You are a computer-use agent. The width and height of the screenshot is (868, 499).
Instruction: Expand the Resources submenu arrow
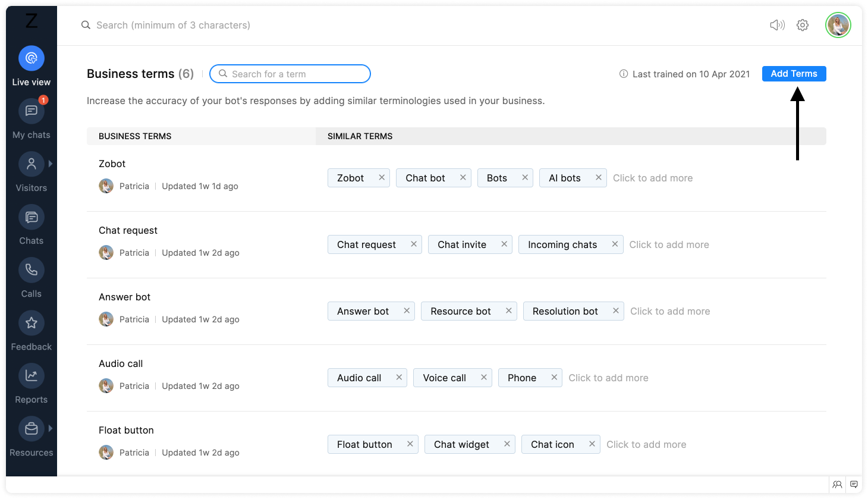coord(51,428)
